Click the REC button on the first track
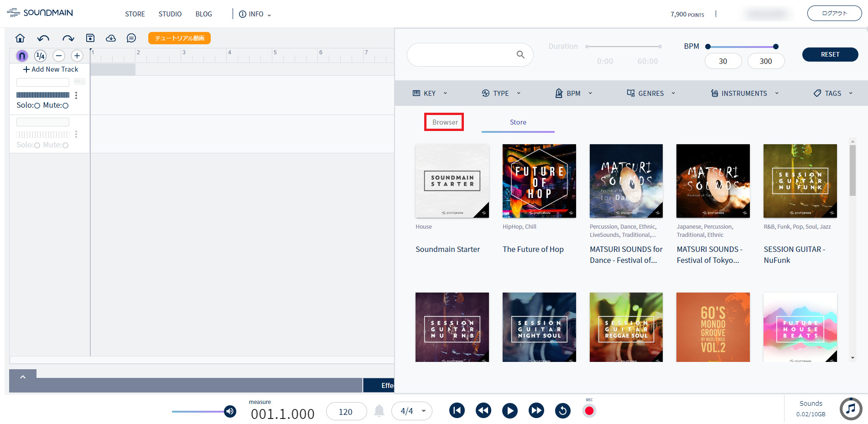The image size is (868, 424). point(79,82)
